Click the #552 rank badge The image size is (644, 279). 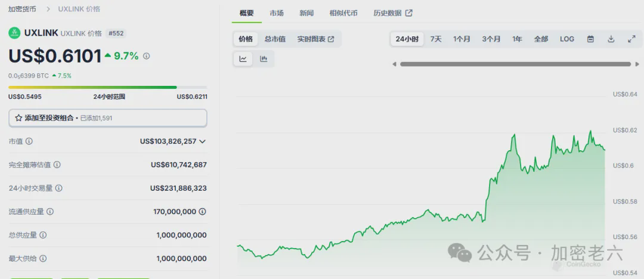click(116, 33)
